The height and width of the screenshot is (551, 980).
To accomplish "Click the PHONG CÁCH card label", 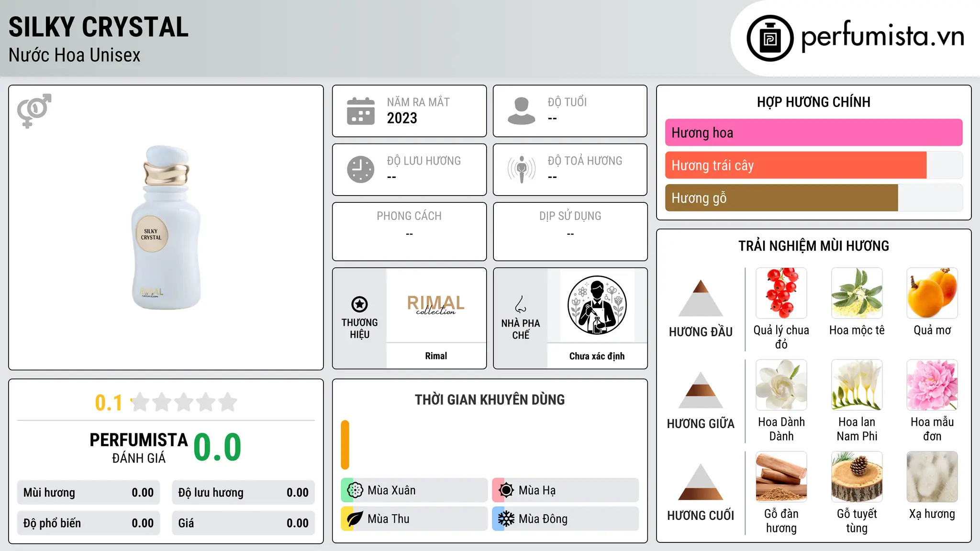I will (409, 216).
